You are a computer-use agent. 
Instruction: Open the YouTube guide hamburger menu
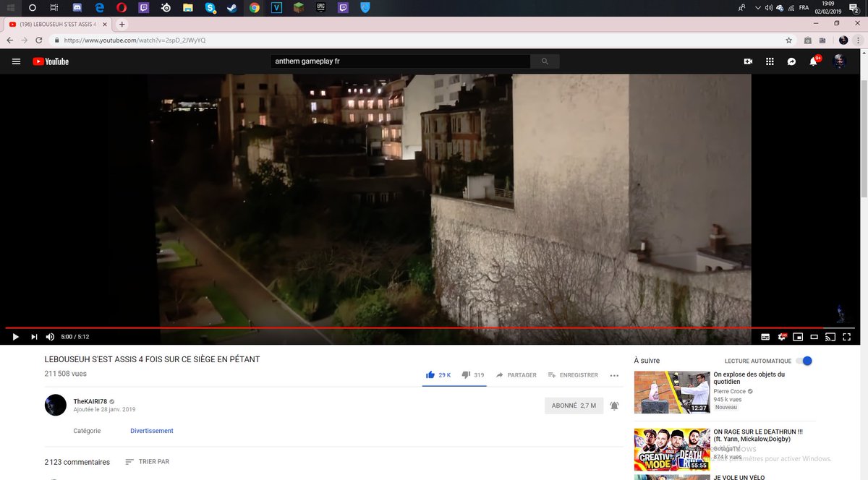pos(16,61)
